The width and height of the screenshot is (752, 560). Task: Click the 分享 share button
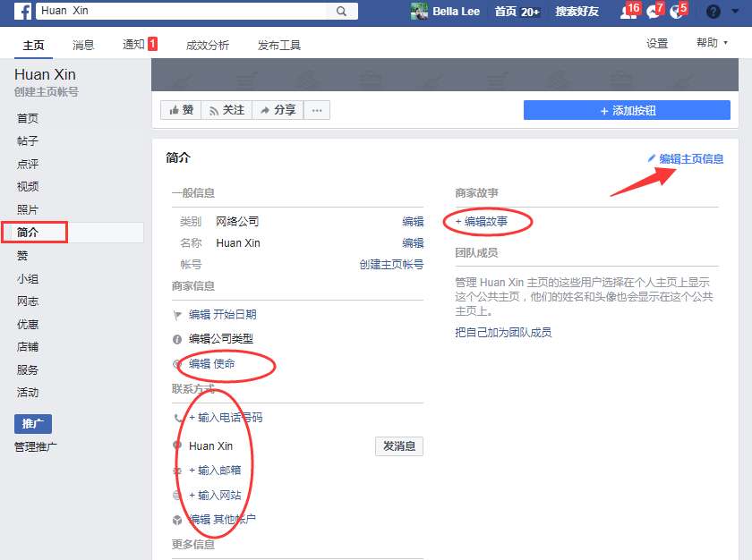[x=278, y=110]
